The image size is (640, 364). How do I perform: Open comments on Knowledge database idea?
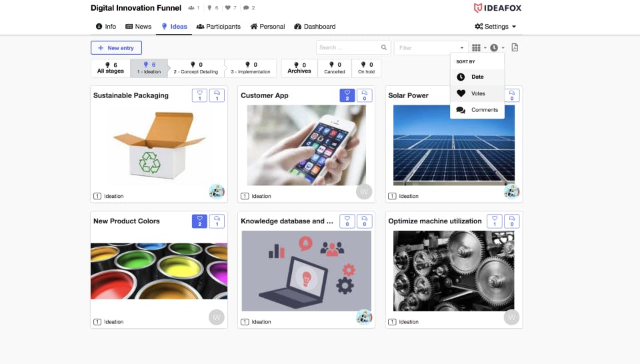pos(365,221)
